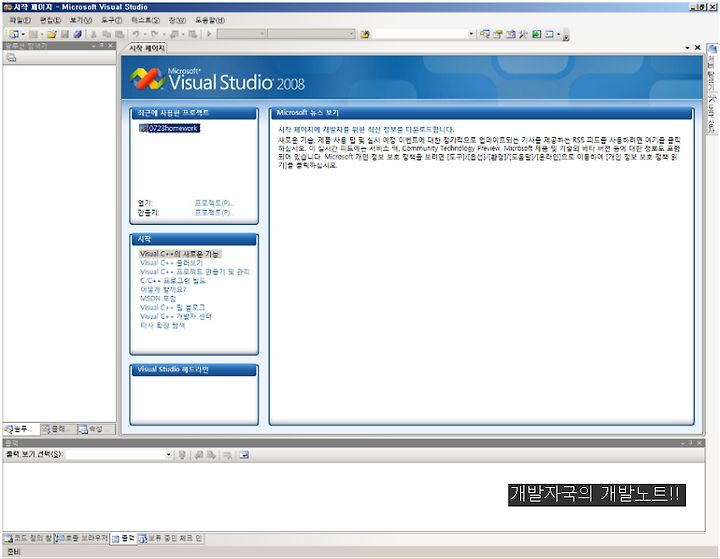The height and width of the screenshot is (559, 720).
Task: Click the green Start Page toolbar icon
Action: tap(536, 34)
